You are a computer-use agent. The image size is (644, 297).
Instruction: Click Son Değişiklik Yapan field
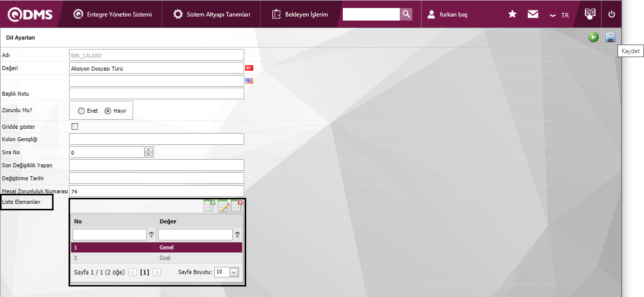[x=157, y=165]
